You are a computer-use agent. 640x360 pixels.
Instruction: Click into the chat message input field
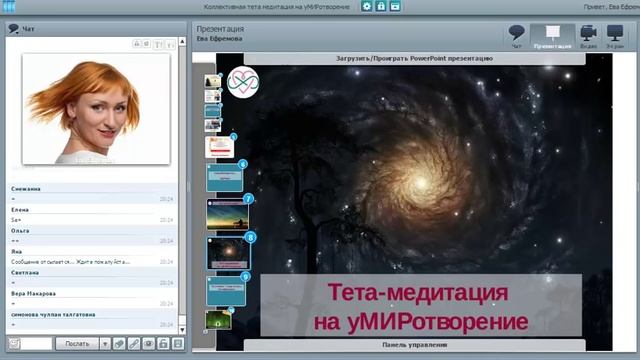(x=36, y=344)
